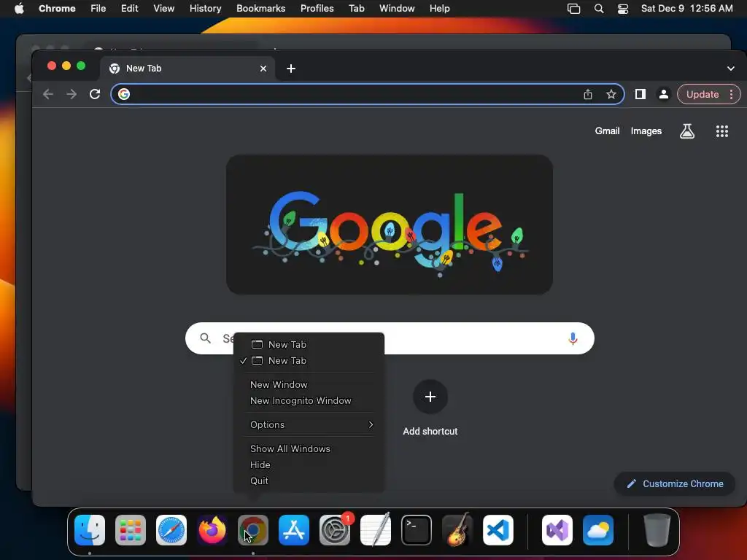Launch Safari from the Dock
Screen dimensions: 747x560
click(171, 530)
